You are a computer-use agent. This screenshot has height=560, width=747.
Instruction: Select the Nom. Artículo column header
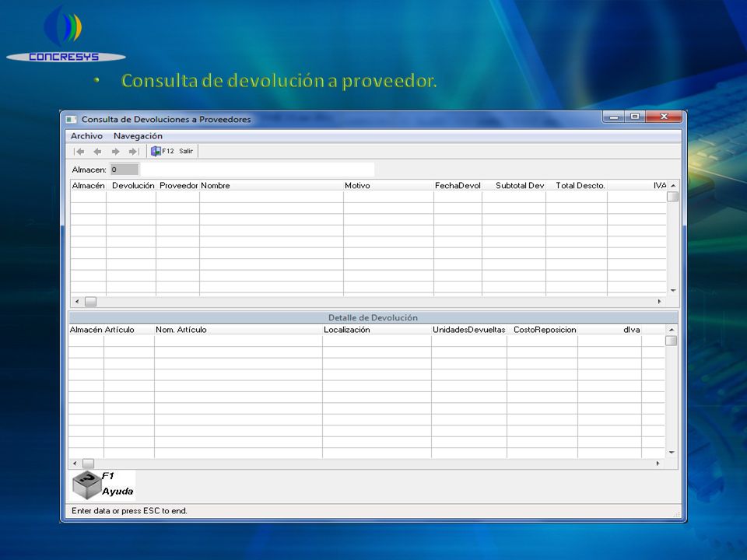(x=238, y=330)
